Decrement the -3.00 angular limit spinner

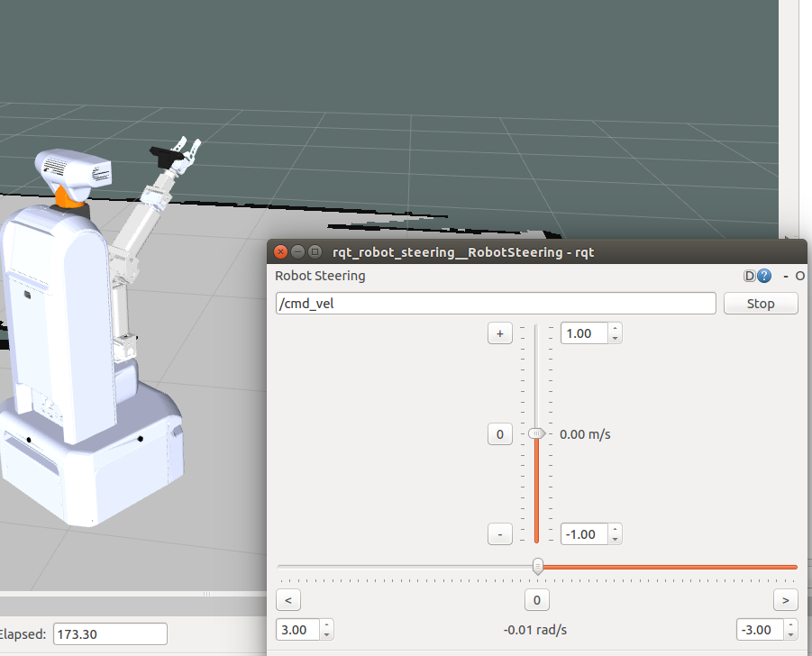pos(789,634)
